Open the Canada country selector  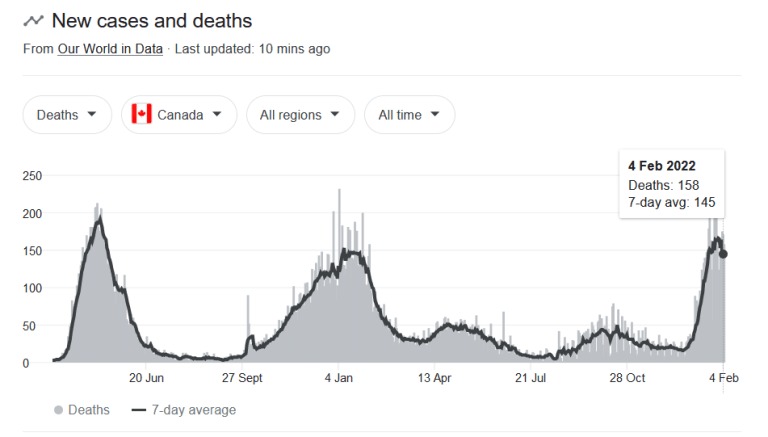[179, 115]
